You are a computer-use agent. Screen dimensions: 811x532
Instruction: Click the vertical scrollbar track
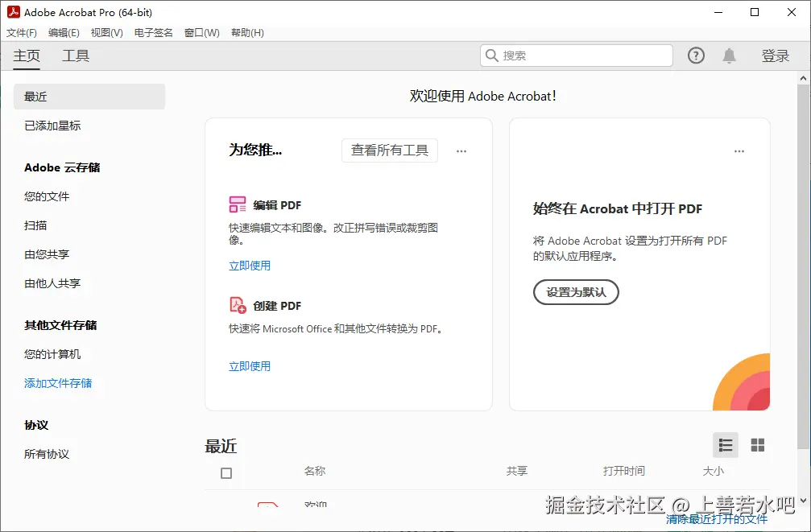tap(803, 290)
